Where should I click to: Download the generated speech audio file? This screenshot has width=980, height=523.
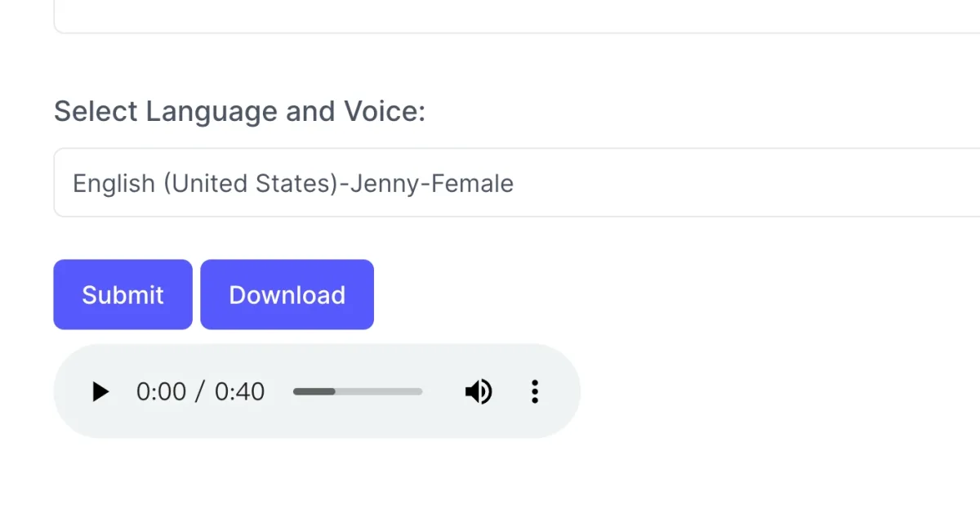pos(287,295)
